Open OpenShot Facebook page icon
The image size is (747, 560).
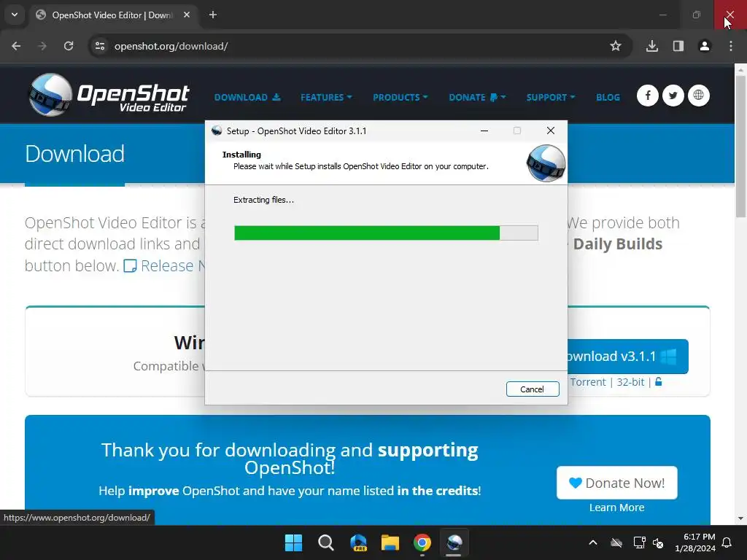(x=648, y=96)
